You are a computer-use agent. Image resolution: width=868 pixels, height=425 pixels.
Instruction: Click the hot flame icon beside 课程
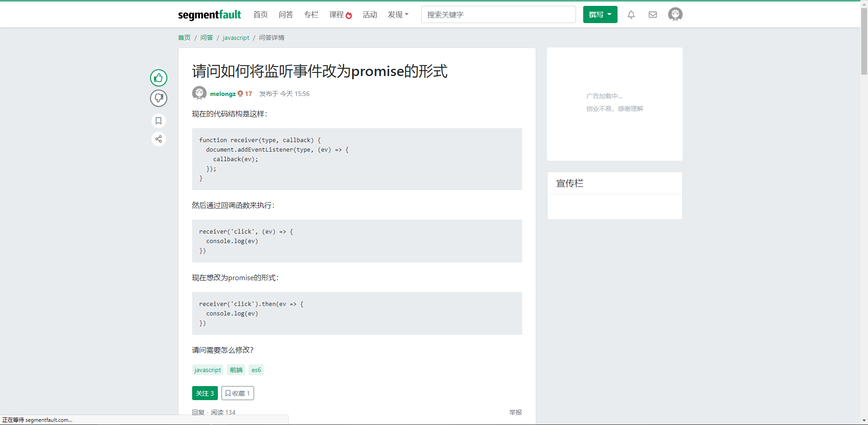349,15
